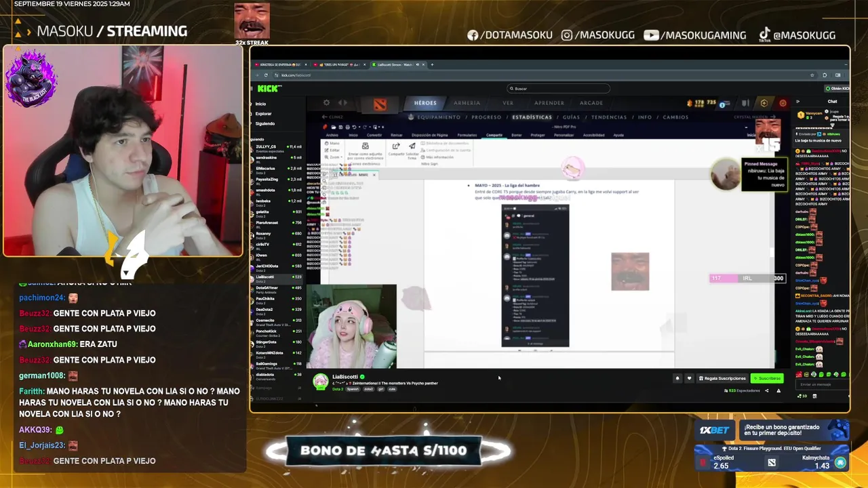Click Regala Suscripciones button

[x=722, y=378]
